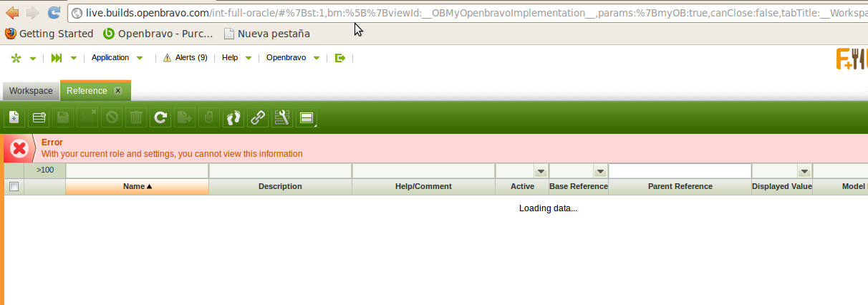Click the green asterisk quick create icon
The width and height of the screenshot is (868, 305).
[x=16, y=58]
